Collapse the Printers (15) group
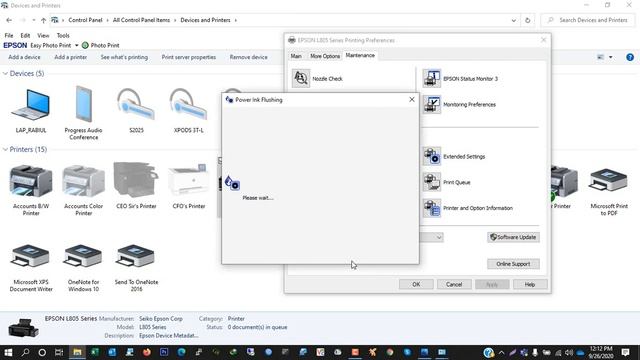The width and height of the screenshot is (640, 360). (5, 149)
